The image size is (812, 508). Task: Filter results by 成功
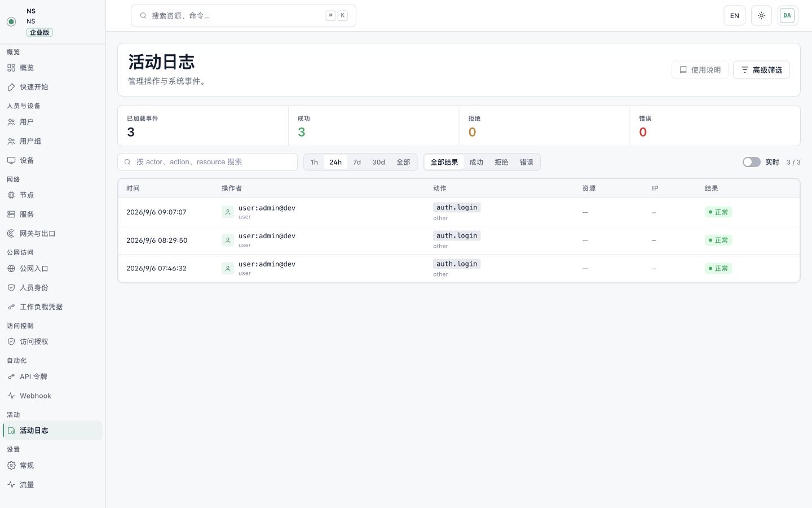point(476,162)
